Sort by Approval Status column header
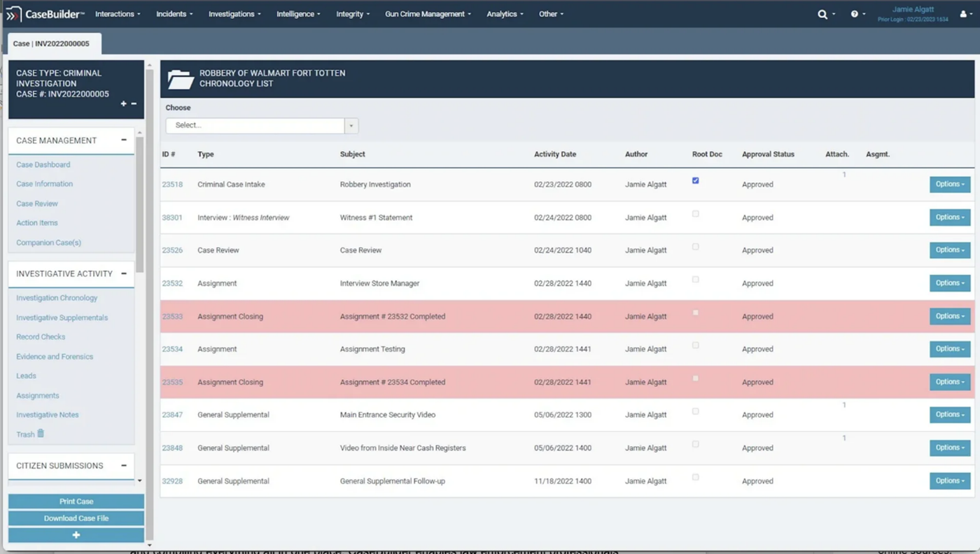Screen dimensions: 980x554 tap(768, 154)
